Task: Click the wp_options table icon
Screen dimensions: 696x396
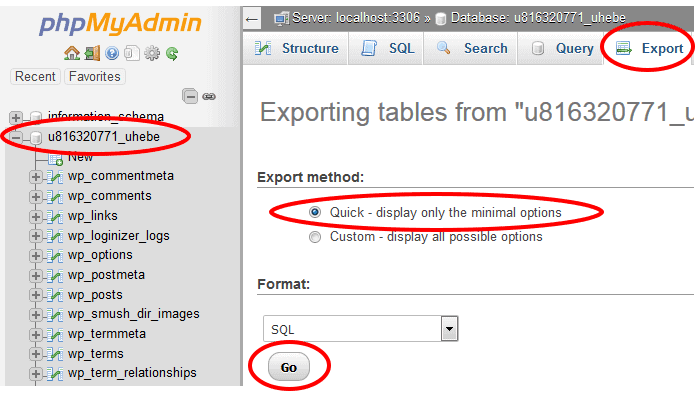Action: click(x=55, y=256)
